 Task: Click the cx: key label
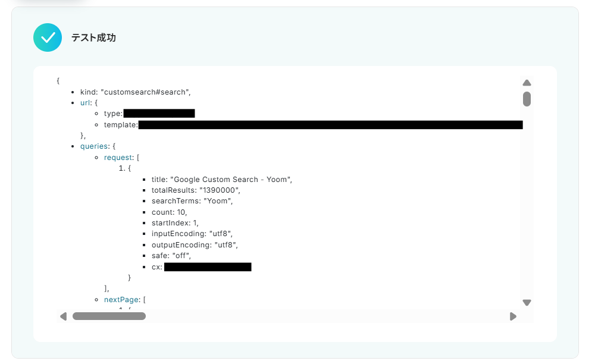[156, 267]
